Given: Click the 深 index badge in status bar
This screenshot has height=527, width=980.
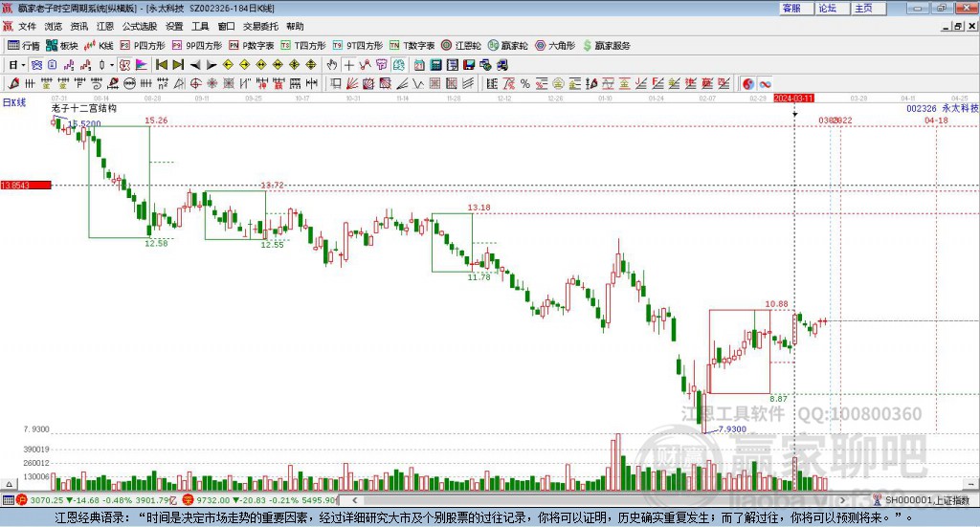Looking at the screenshot, I should [x=188, y=500].
